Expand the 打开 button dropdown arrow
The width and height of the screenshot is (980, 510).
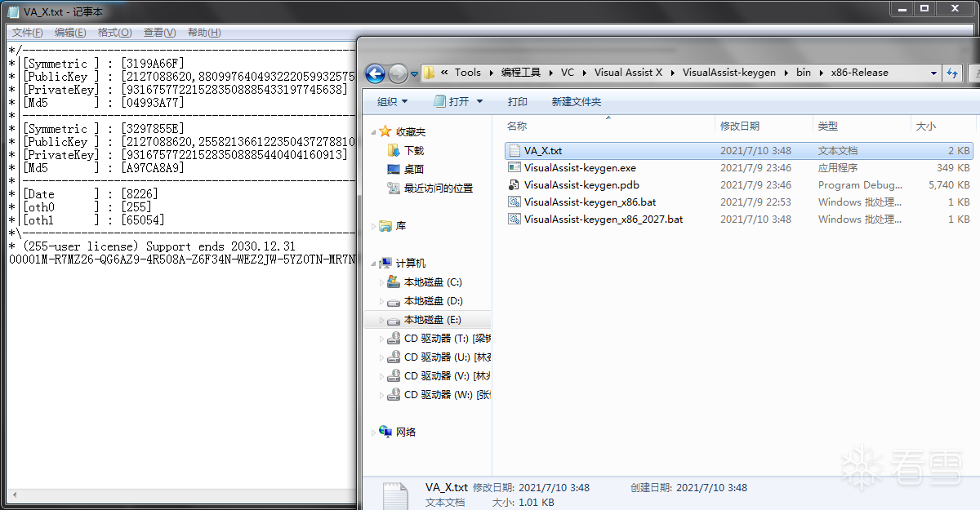point(479,102)
